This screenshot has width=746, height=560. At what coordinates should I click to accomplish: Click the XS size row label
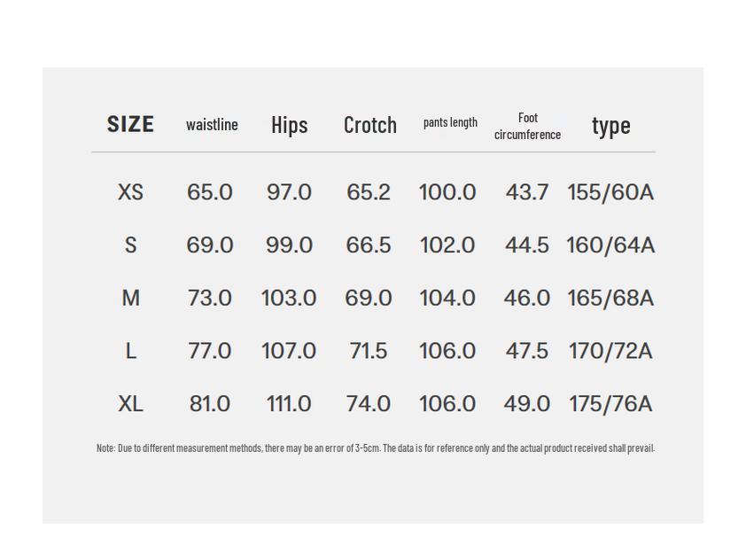point(130,192)
